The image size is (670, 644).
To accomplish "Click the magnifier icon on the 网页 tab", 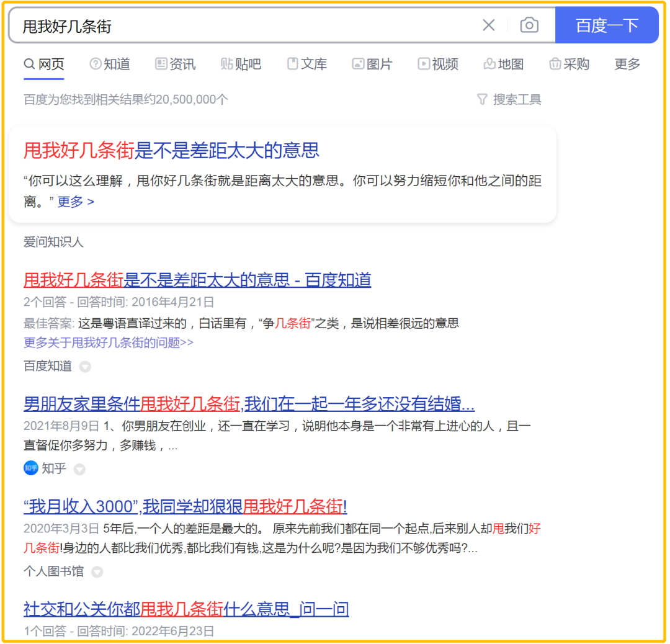I will (x=29, y=65).
